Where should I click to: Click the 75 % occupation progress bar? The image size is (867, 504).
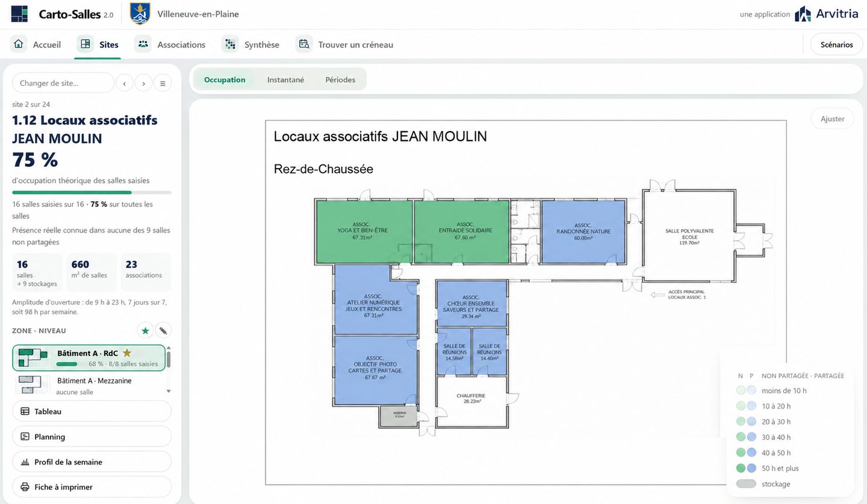pos(92,193)
